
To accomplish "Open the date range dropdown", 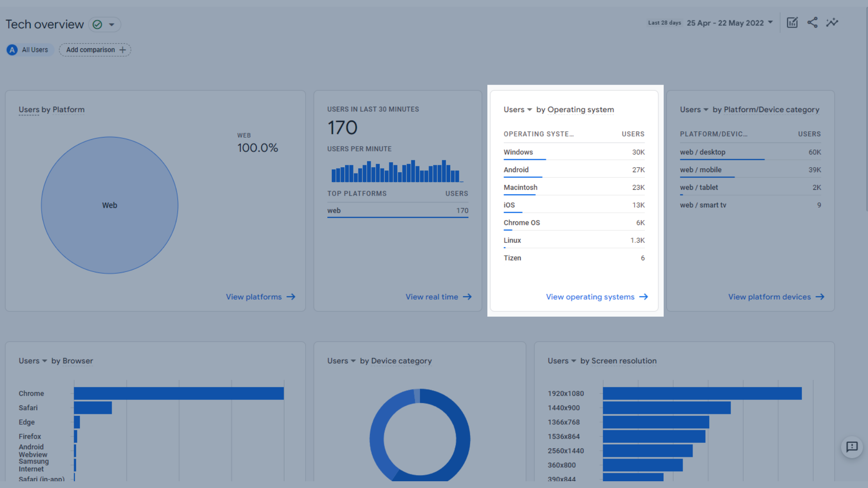I will tap(729, 23).
